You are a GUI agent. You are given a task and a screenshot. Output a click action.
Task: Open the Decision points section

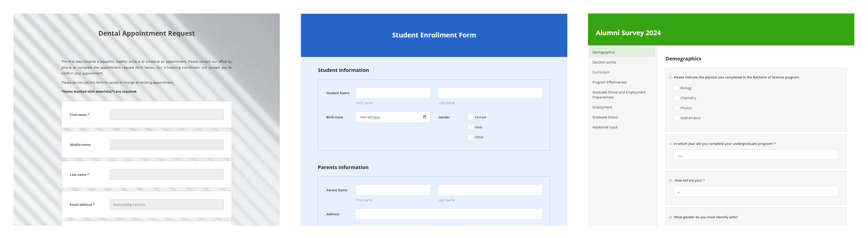click(604, 62)
